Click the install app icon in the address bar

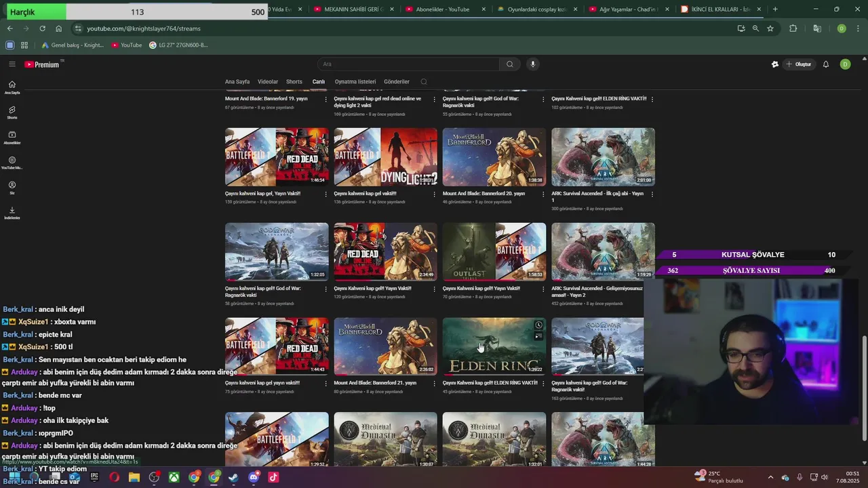pos(741,28)
